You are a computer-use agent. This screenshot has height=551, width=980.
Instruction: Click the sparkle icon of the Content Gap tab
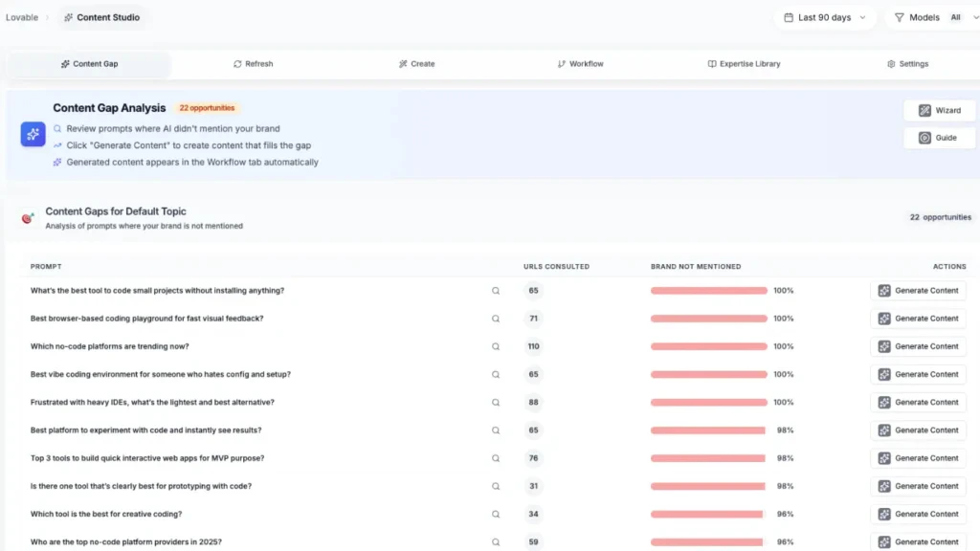[65, 64]
